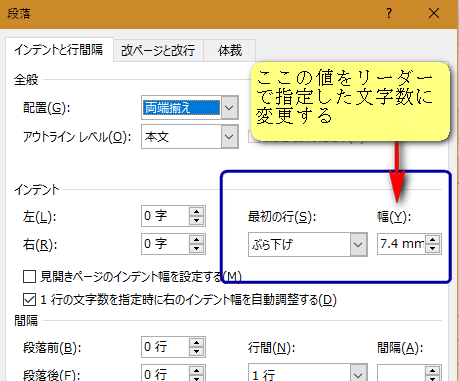Switch to the 体裁 tab
The width and height of the screenshot is (459, 381).
coord(230,51)
